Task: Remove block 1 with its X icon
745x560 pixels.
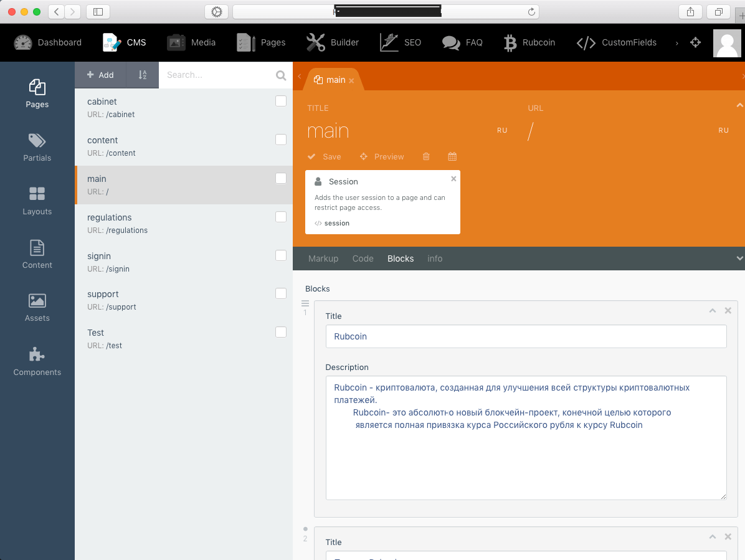Action: tap(728, 311)
